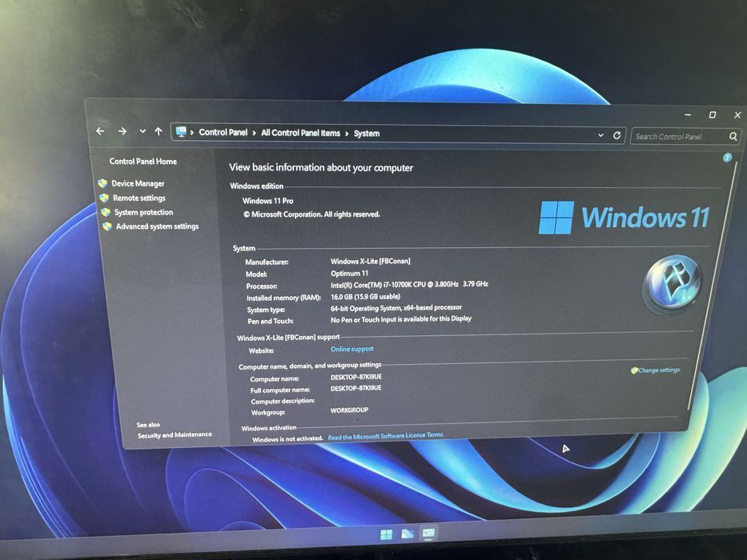Click shield icon beside Remote settings
Viewport: 747px width, 560px height.
point(104,198)
